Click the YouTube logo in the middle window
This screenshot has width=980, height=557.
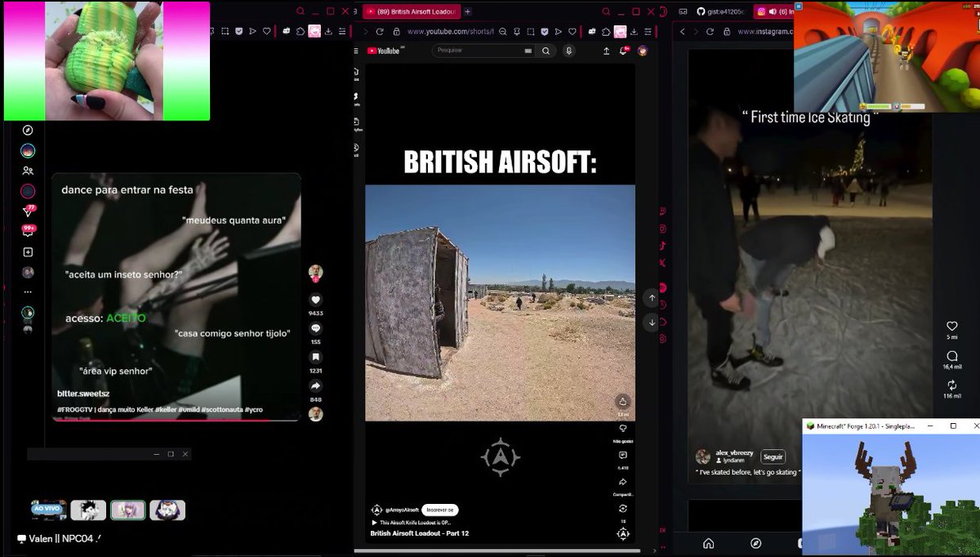pyautogui.click(x=383, y=51)
